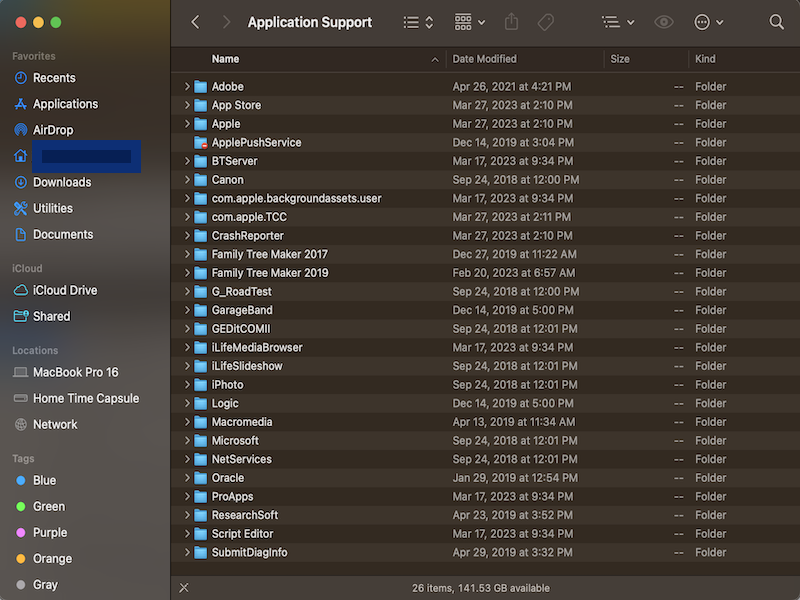Screen dimensions: 800x600
Task: Select the Green tag dot
Action: click(21, 507)
